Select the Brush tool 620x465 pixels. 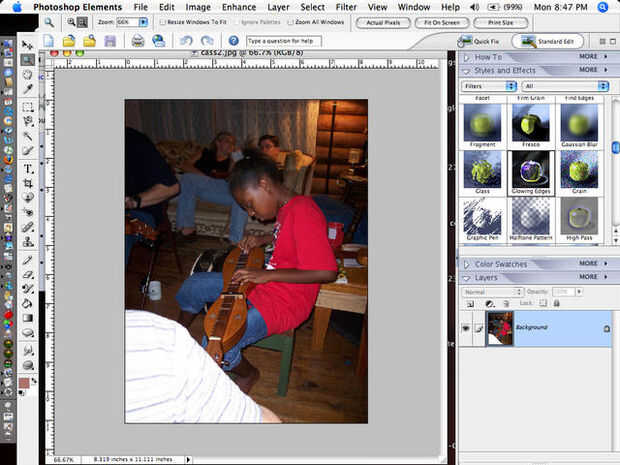[x=27, y=289]
